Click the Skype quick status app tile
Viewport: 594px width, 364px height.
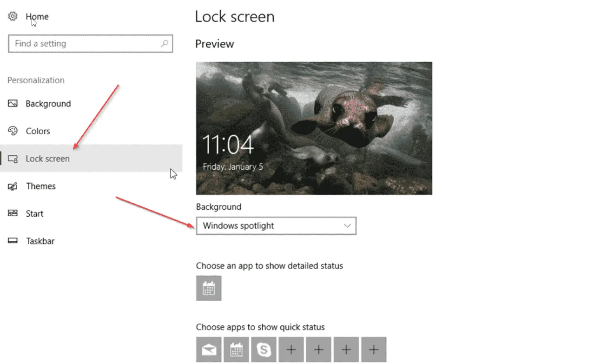point(264,350)
